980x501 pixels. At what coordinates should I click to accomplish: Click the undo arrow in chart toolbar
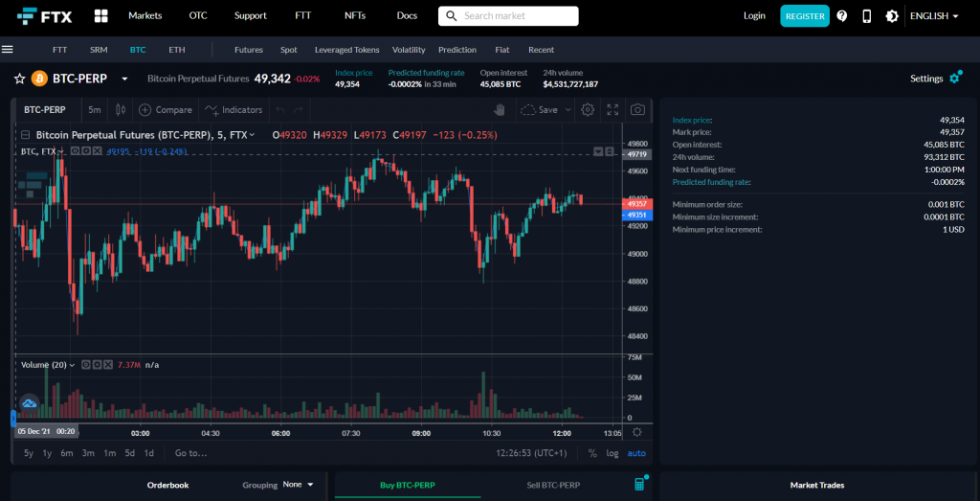pyautogui.click(x=280, y=110)
